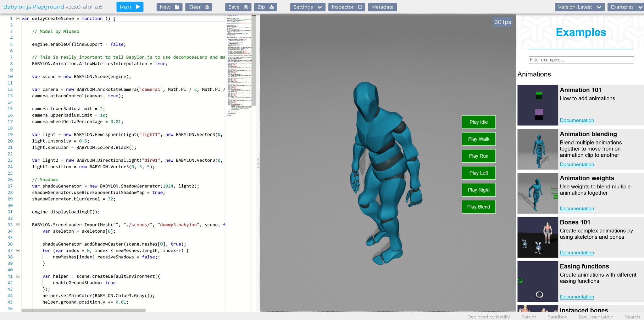Click the editor vertical scrollbar thumb
Viewport: 644px width, 320px height.
254,60
